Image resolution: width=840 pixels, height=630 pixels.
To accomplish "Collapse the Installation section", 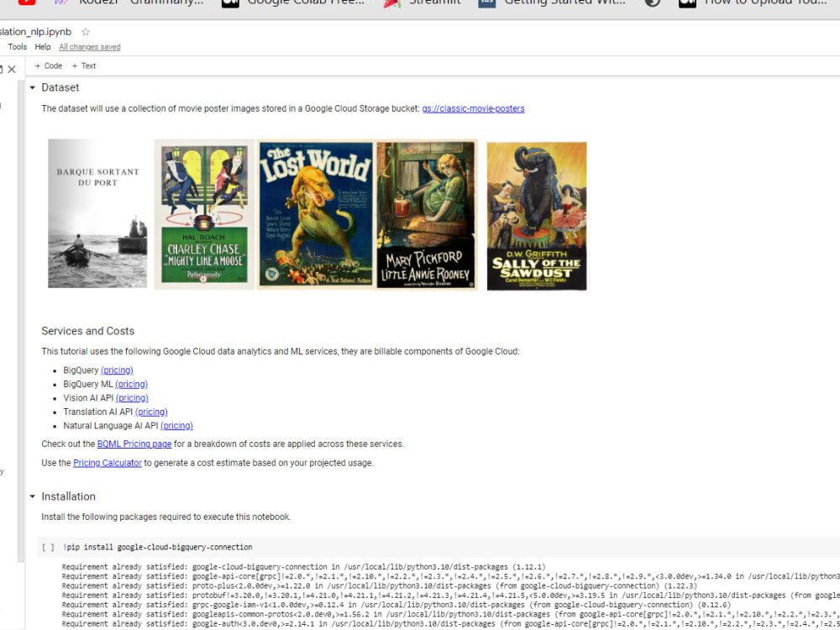I will pos(32,496).
